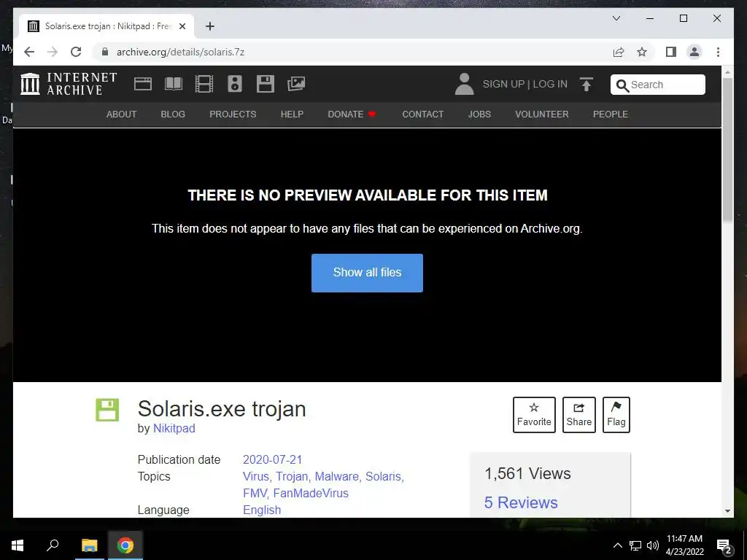Screen dimensions: 747x560
Task: Open the Solaris topic link
Action: click(383, 476)
